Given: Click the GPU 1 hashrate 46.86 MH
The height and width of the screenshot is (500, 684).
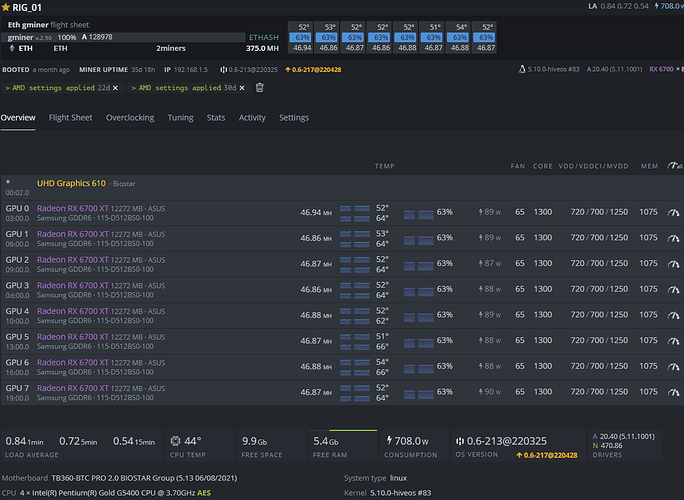Looking at the screenshot, I should (316, 238).
